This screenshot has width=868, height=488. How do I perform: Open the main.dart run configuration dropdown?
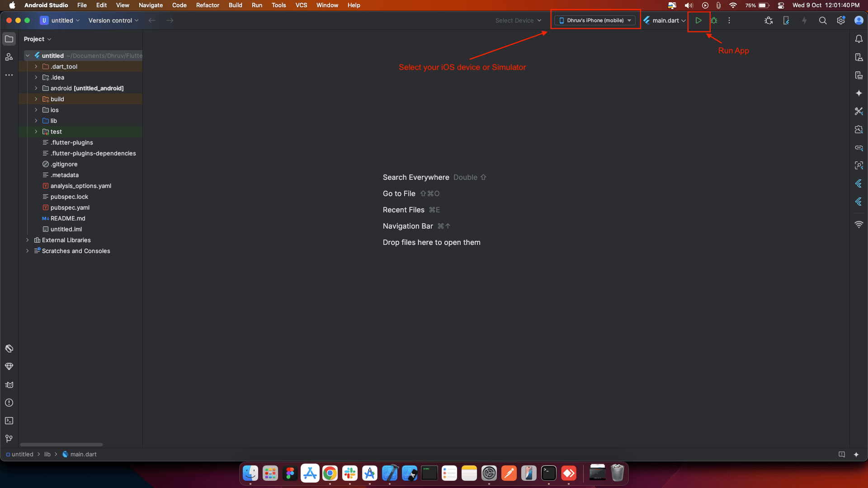[665, 20]
